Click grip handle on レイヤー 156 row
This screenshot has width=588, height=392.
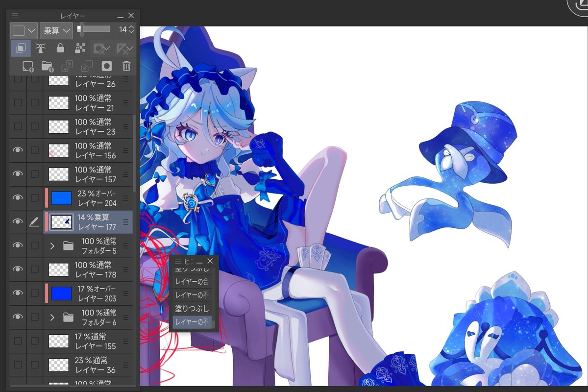pos(125,150)
